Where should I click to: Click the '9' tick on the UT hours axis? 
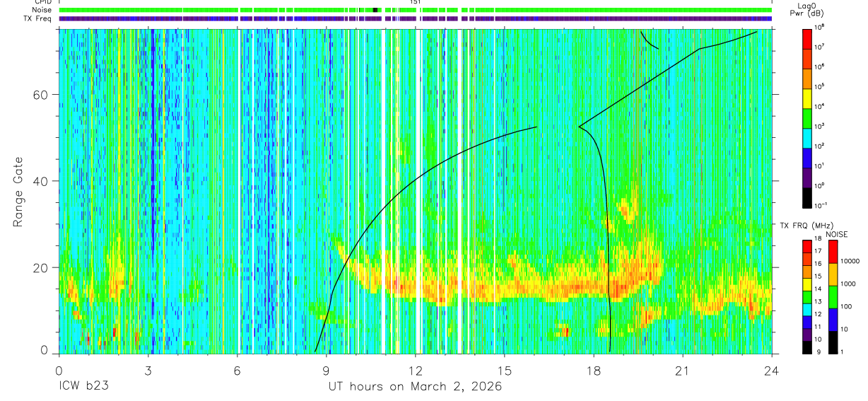[326, 370]
